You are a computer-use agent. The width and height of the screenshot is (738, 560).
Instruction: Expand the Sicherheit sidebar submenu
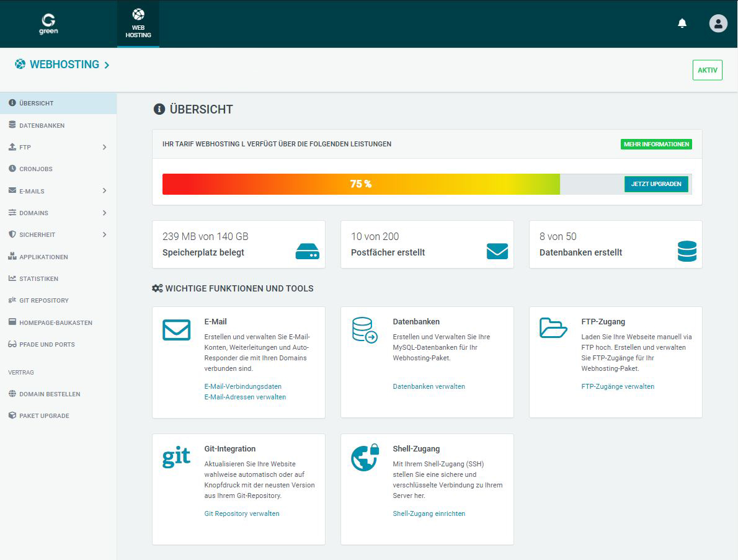pyautogui.click(x=104, y=235)
